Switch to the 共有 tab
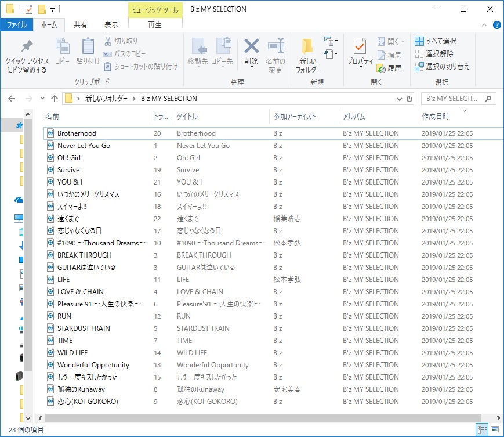 pyautogui.click(x=81, y=25)
